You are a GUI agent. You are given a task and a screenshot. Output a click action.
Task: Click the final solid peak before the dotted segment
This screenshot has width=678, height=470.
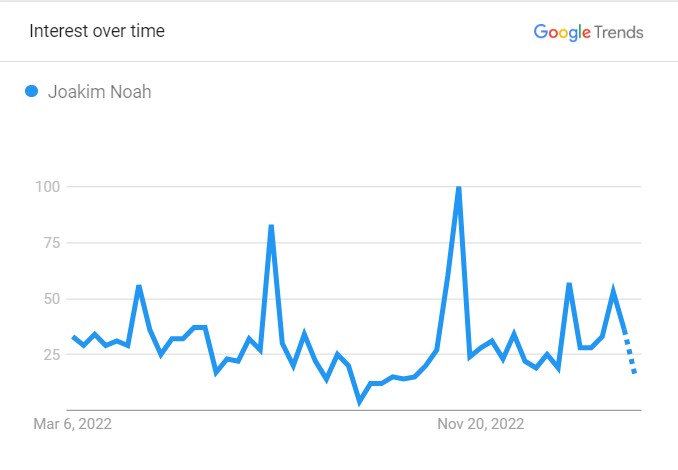click(613, 288)
